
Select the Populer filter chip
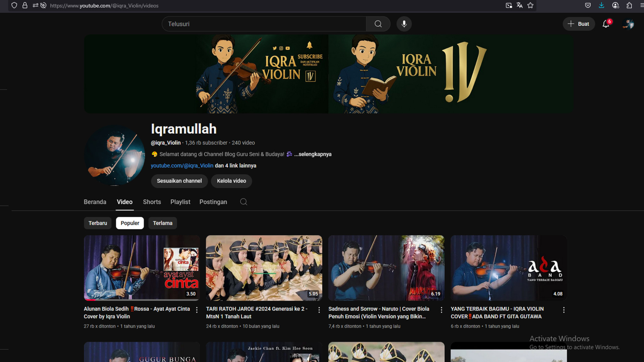point(130,223)
